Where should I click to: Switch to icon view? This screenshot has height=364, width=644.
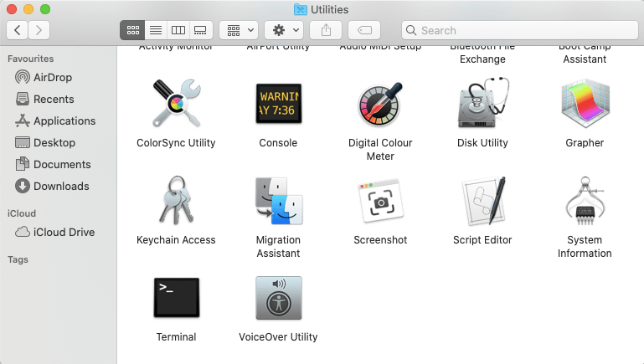pyautogui.click(x=132, y=30)
